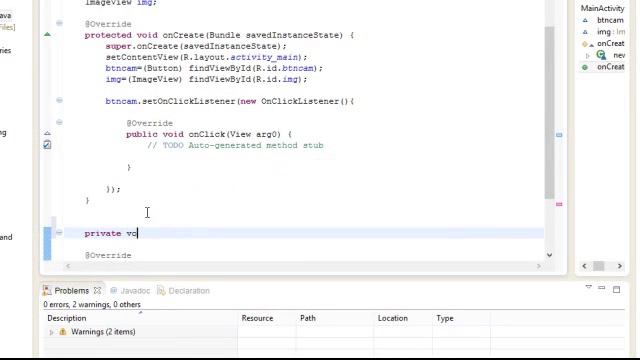
Task: Jump to pink overview ruler annotation
Action: point(559,204)
